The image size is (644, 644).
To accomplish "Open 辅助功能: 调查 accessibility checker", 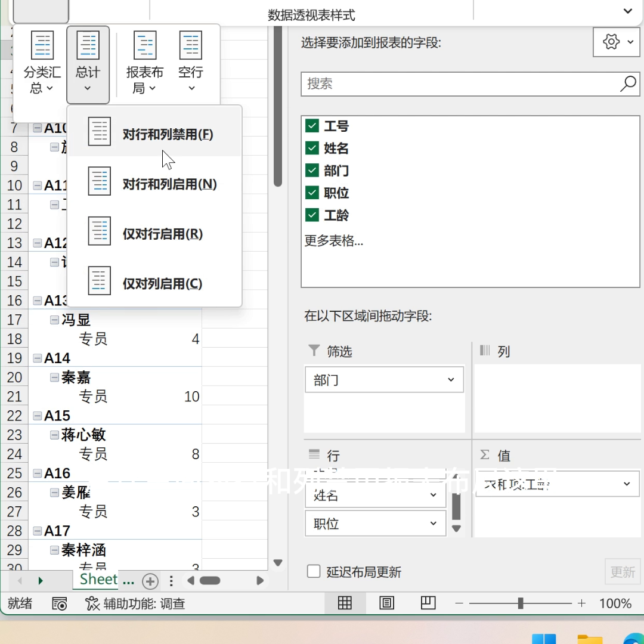I will click(135, 603).
